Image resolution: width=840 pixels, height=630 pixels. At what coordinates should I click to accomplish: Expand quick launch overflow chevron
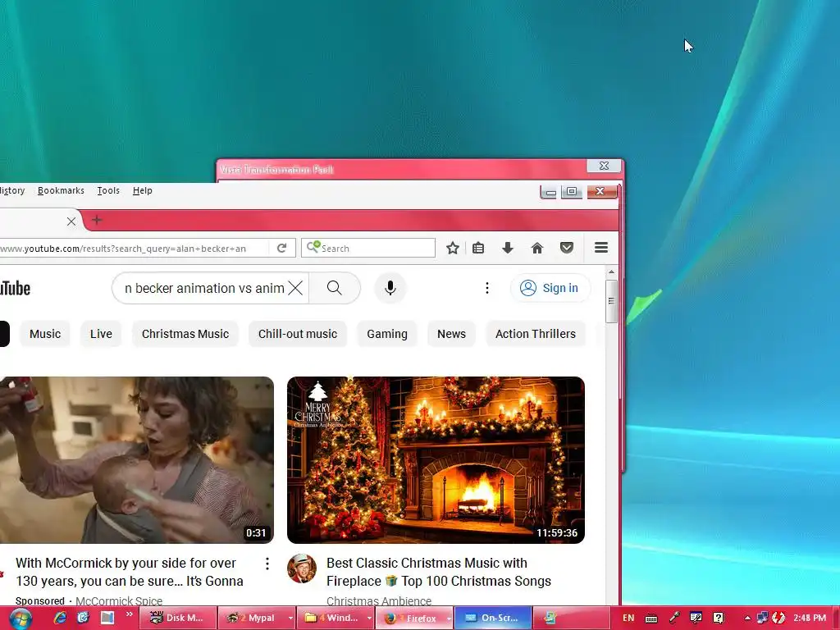129,614
